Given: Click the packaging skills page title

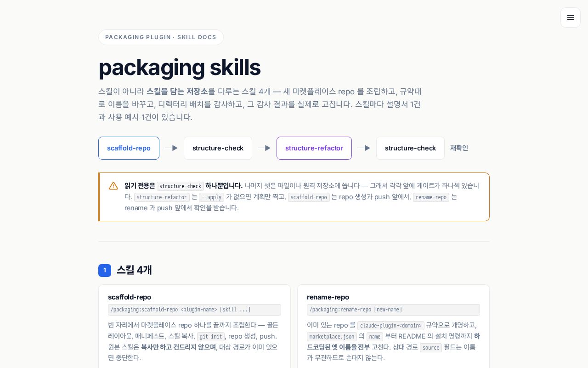Looking at the screenshot, I should (180, 67).
